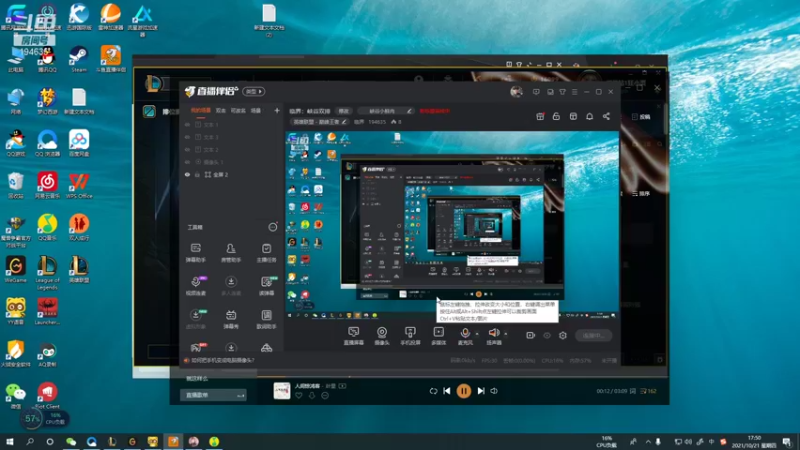This screenshot has width=800, height=450.
Task: Open WeChat from the Windows taskbar
Action: click(71, 441)
